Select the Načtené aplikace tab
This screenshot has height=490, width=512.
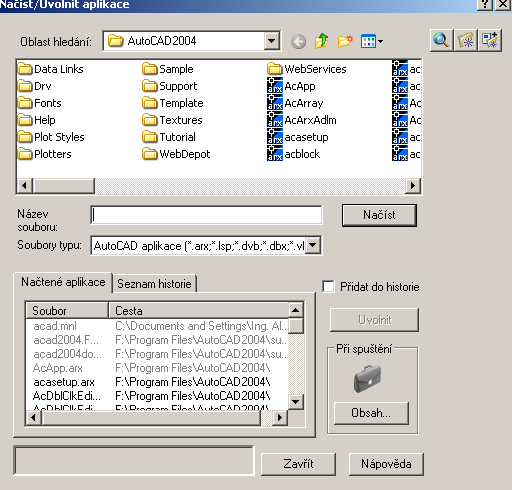click(63, 282)
